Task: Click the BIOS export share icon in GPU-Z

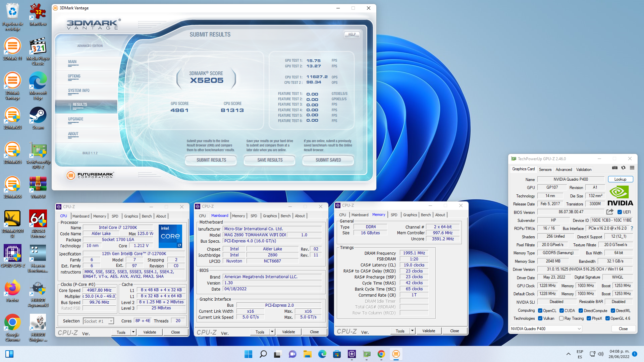Action: 610,212
